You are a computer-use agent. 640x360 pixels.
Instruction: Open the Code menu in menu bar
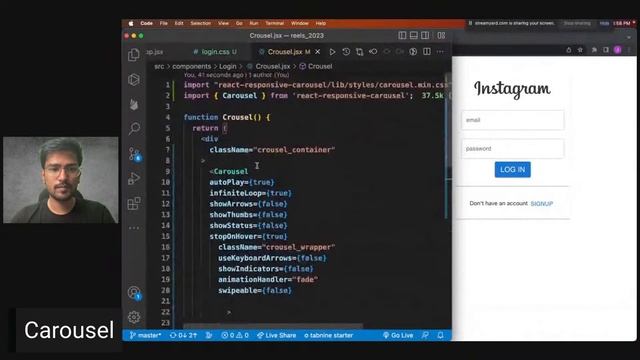click(147, 23)
